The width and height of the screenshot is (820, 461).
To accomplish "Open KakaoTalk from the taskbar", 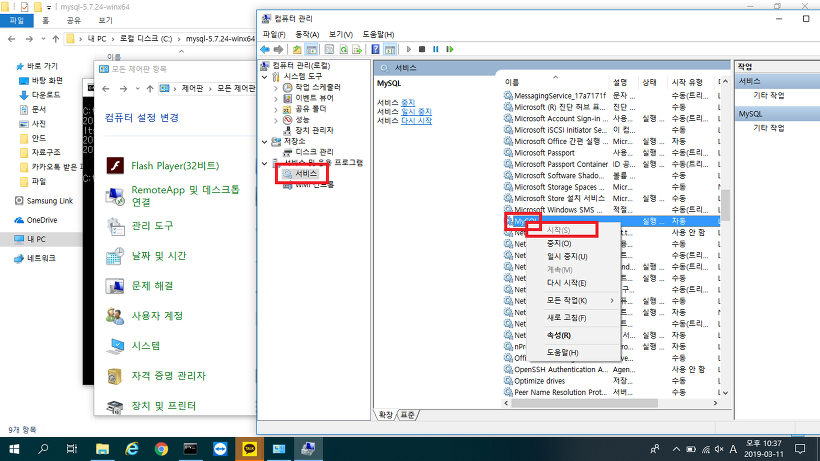I will [249, 449].
